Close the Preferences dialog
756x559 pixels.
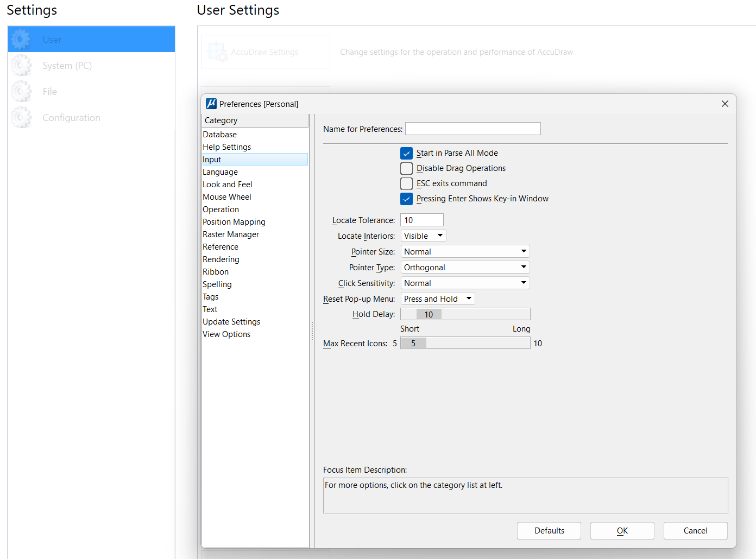[x=724, y=104]
